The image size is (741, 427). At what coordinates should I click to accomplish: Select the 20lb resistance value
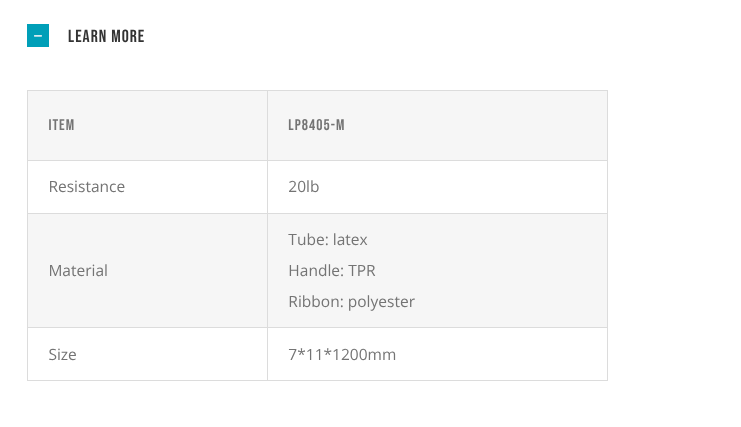click(304, 187)
